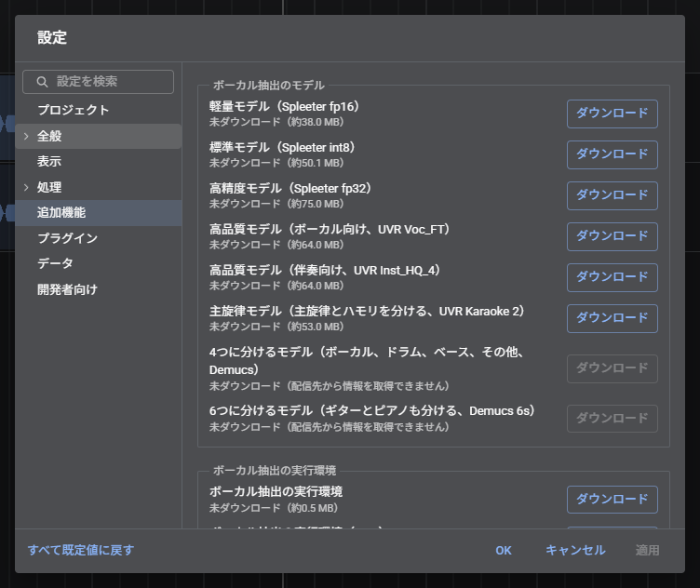Click the ボーカル抽出の実行環境 group heading
The height and width of the screenshot is (588, 700).
(275, 471)
